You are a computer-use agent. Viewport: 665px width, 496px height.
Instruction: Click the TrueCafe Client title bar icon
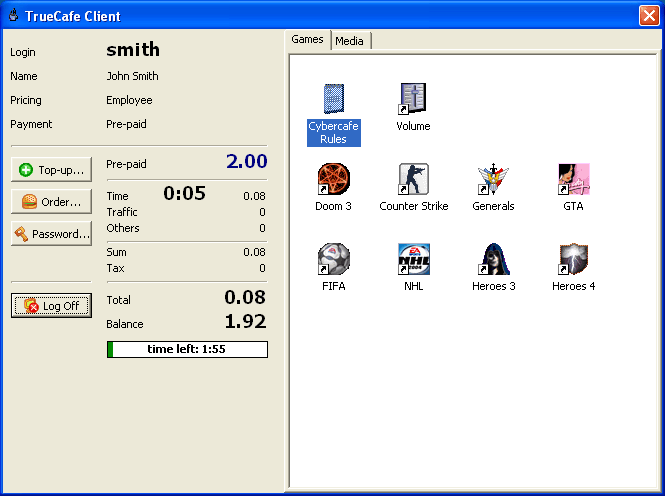[x=13, y=16]
